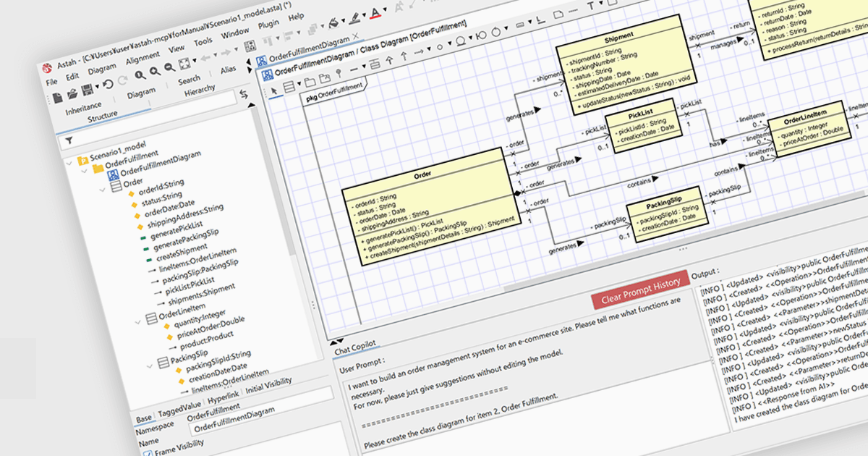Open the Alignment menu
This screenshot has height=456, width=868.
click(x=143, y=58)
